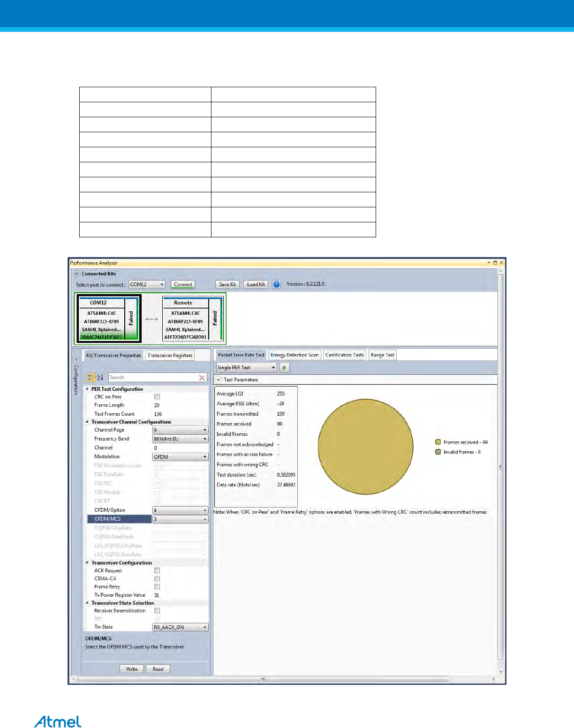This screenshot has height=728, width=574.
Task: Collapse PER Test Configuration group
Action: click(x=87, y=389)
